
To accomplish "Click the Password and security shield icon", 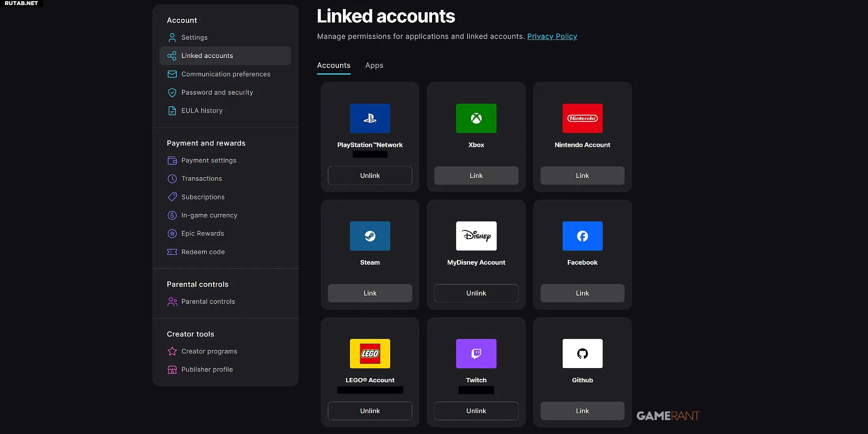I will tap(172, 92).
